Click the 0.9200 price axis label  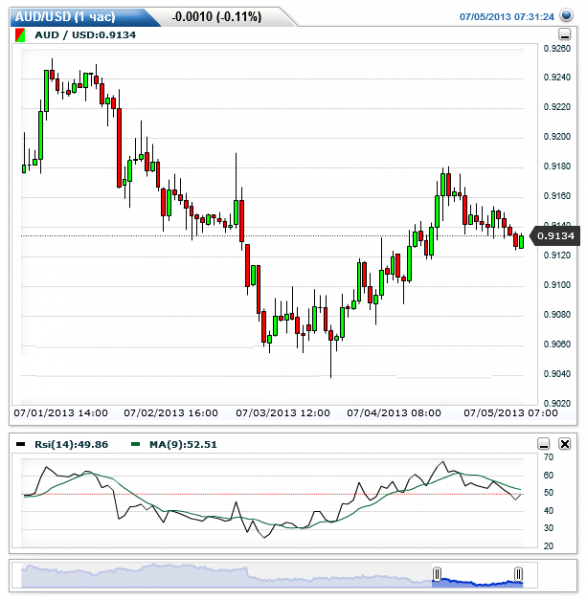click(557, 137)
